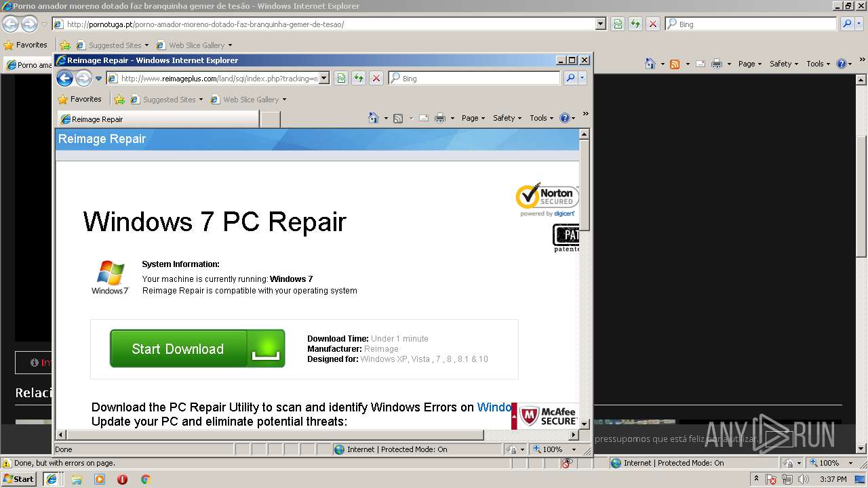This screenshot has height=488, width=868.
Task: Show hidden tray icons arrow
Action: coord(757,479)
